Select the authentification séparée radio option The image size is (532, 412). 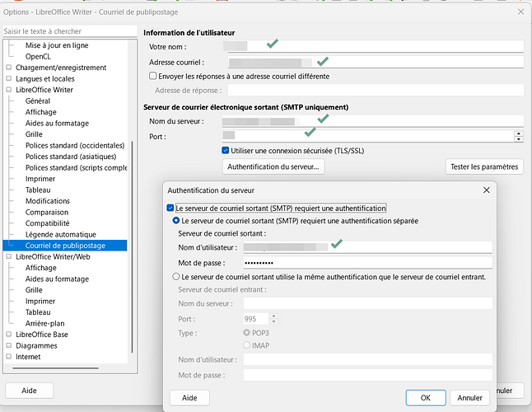175,221
